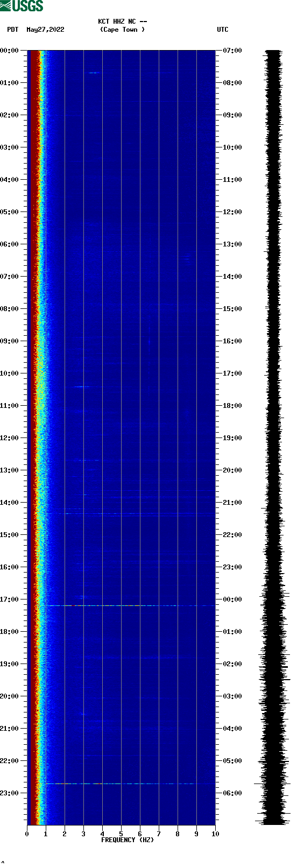Screen dimensions: 297x868
Task: Click the 11:00 UTC time label
Action: pyautogui.click(x=232, y=180)
